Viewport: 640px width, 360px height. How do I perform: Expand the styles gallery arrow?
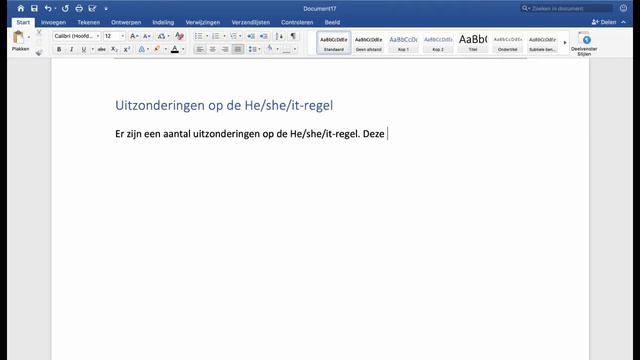click(565, 43)
